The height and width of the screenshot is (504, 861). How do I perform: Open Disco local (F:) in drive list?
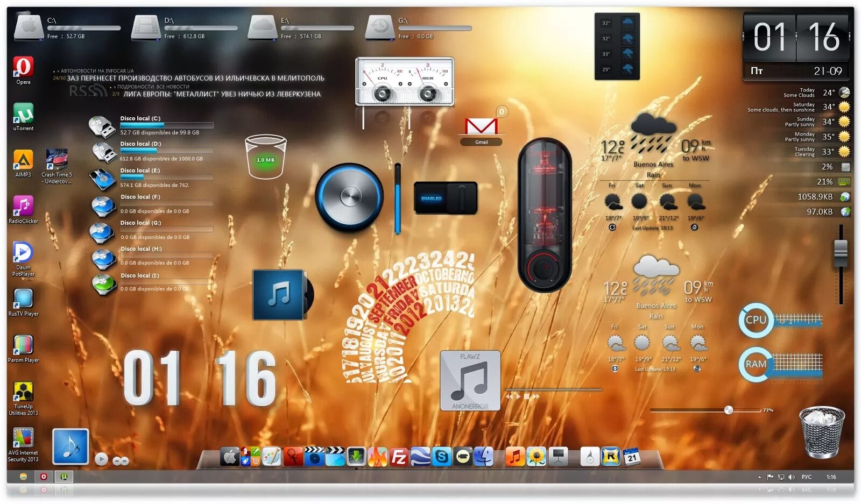pos(151,204)
